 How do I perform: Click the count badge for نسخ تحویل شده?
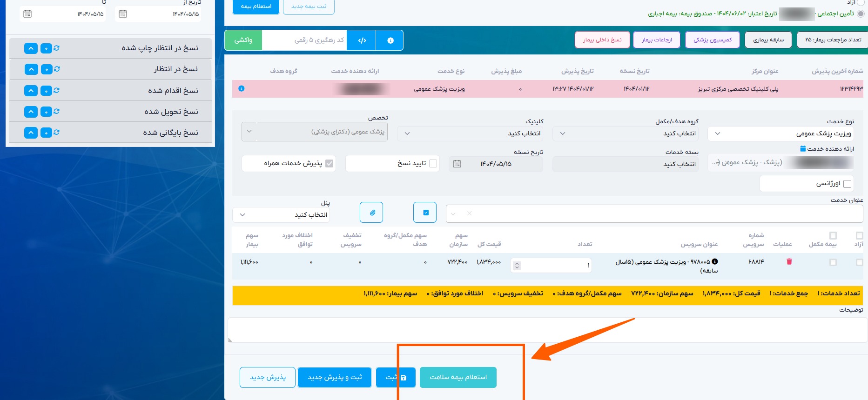(46, 112)
